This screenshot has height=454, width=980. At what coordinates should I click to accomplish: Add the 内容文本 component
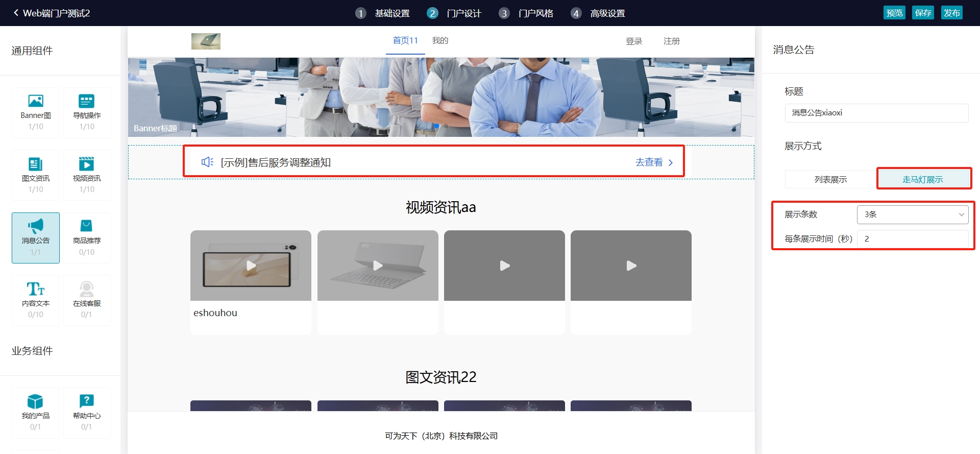click(x=36, y=300)
